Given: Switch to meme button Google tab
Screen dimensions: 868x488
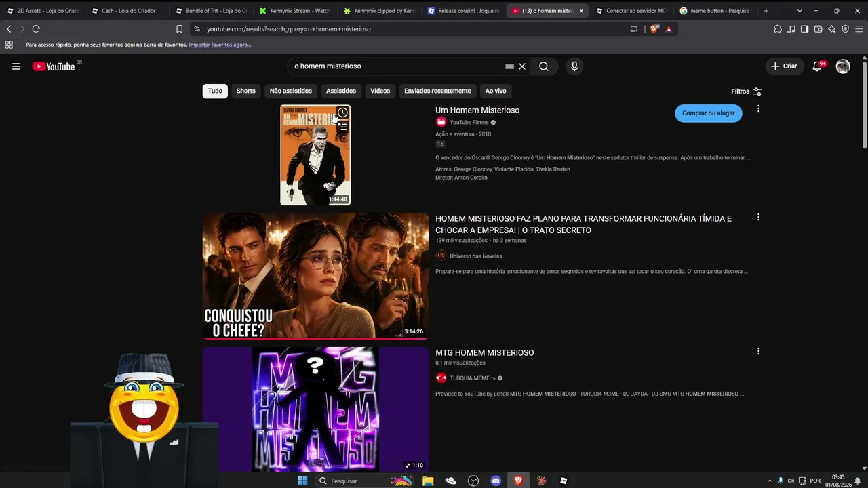Looking at the screenshot, I should [x=715, y=11].
